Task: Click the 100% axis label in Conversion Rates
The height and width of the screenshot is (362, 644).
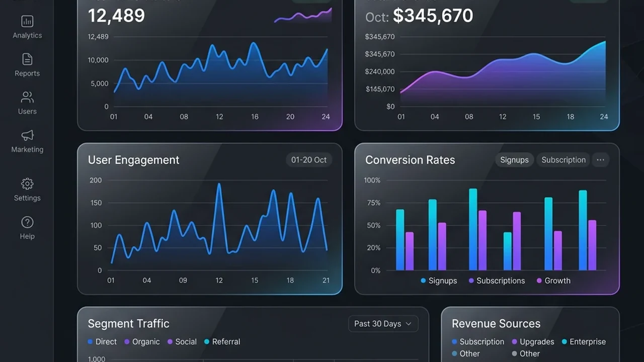Action: [x=372, y=180]
